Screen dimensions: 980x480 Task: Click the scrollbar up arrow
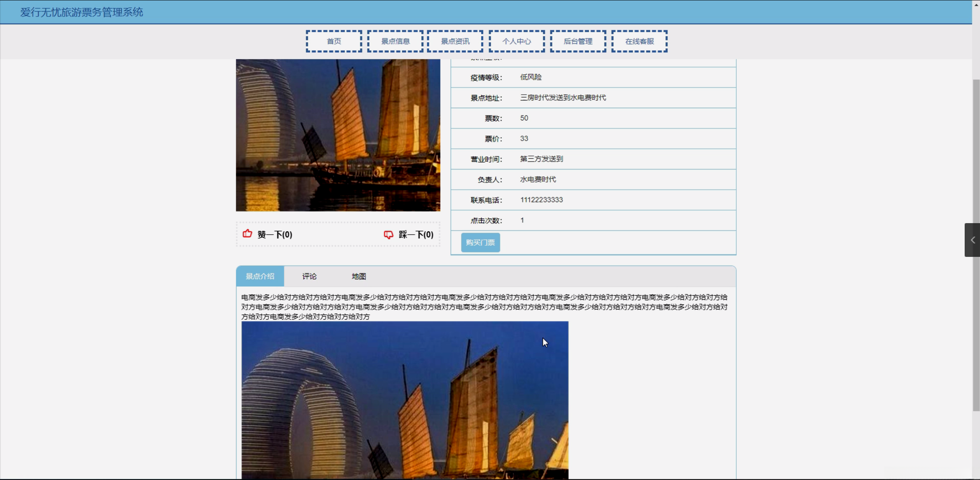pyautogui.click(x=976, y=5)
